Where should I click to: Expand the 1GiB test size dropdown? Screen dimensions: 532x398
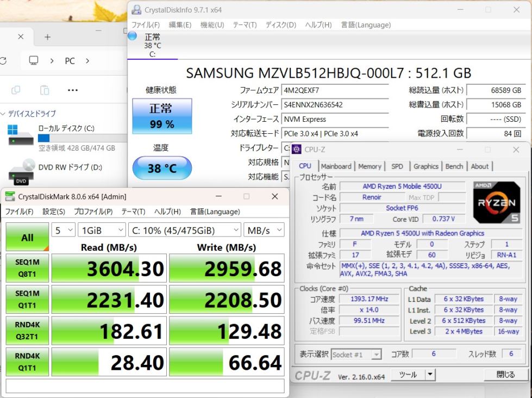(x=102, y=231)
